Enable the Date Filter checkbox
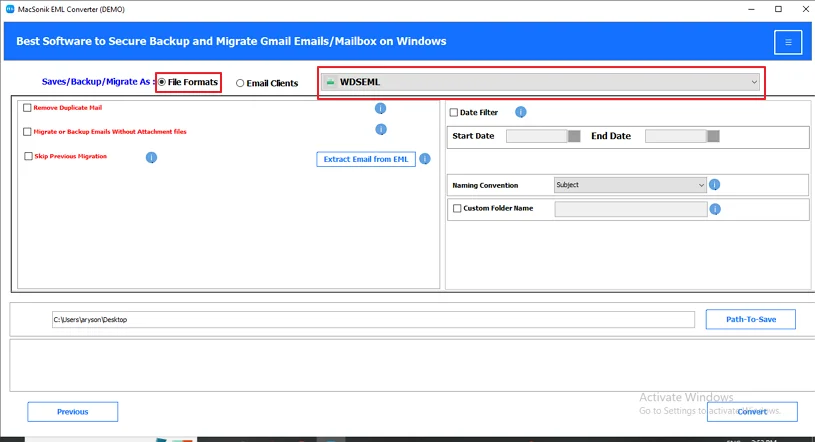Screen dimensions: 815x442 coord(454,112)
